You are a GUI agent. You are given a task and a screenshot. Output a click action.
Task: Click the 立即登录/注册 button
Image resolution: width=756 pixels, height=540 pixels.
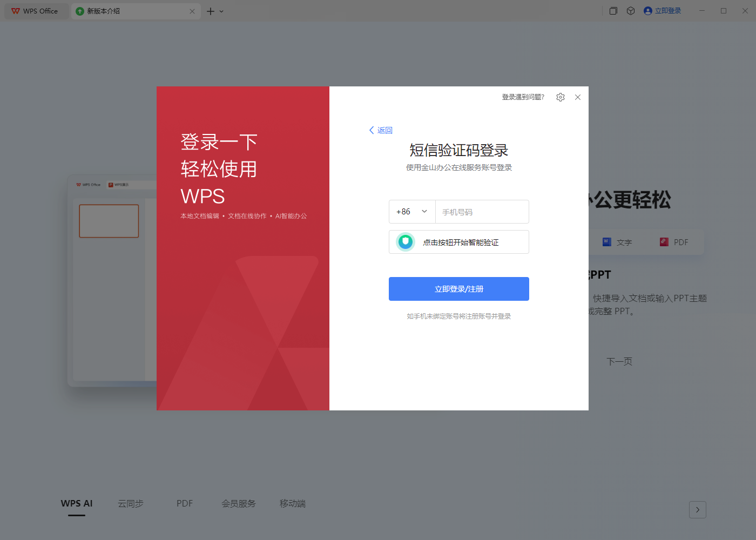click(x=459, y=289)
